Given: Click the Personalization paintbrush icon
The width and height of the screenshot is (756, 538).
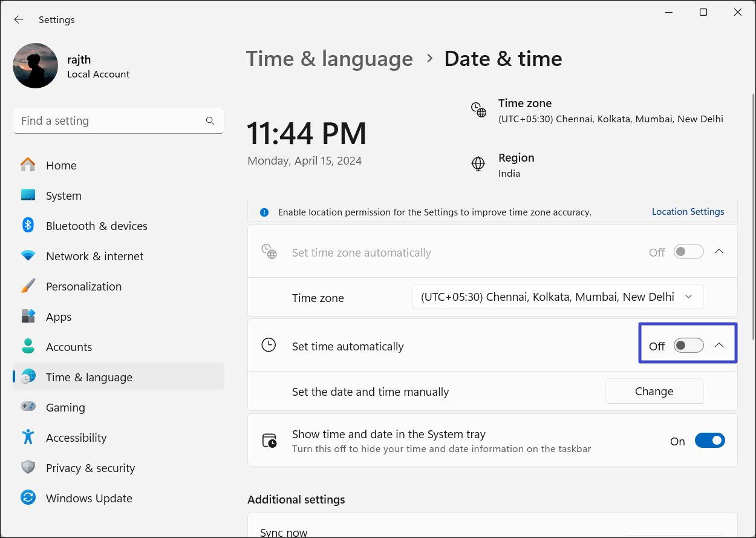Looking at the screenshot, I should [x=28, y=286].
